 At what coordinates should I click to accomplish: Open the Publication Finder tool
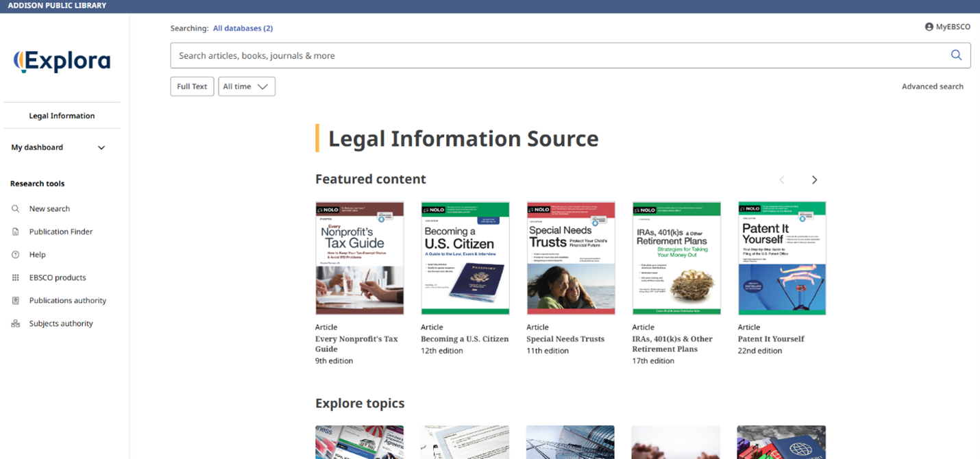coord(14,232)
